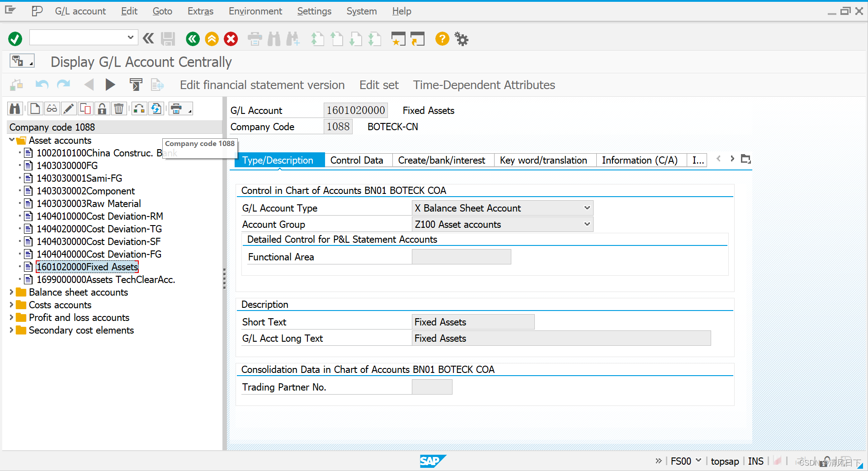
Task: Click the Display glasses icon in tree toolbar
Action: [52, 108]
